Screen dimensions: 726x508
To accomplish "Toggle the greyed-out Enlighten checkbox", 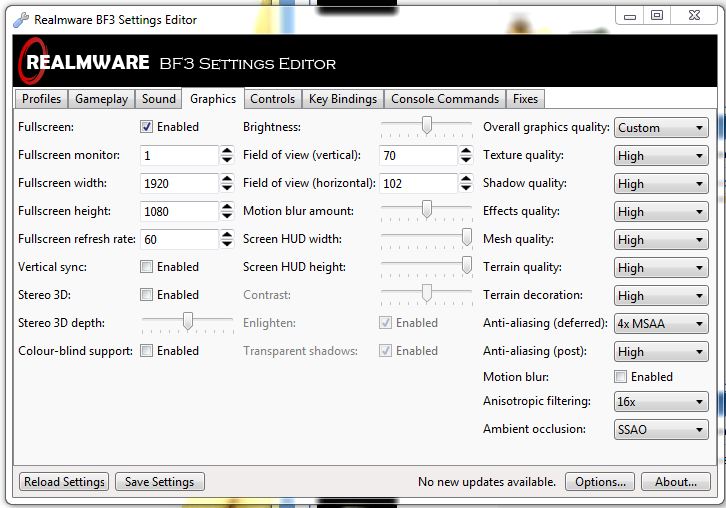I will point(385,323).
